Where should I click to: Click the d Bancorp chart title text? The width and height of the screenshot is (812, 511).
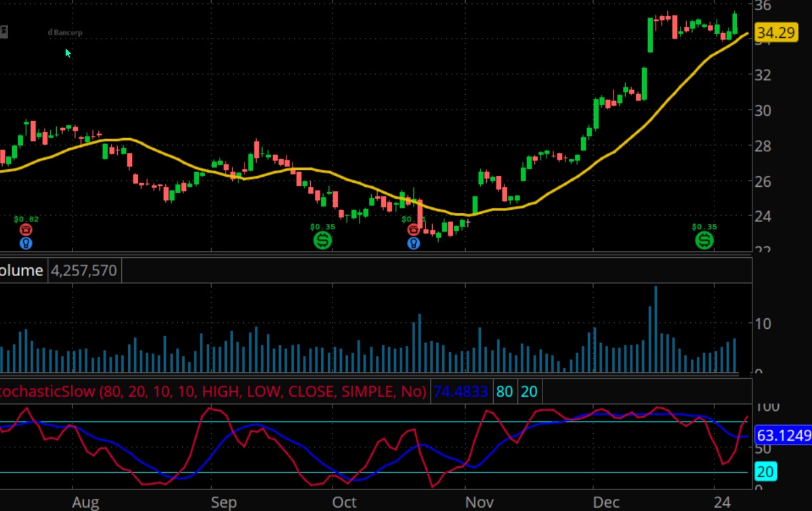click(66, 32)
